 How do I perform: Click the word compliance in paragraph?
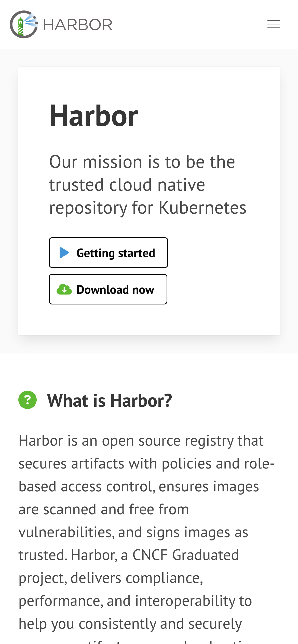pyautogui.click(x=164, y=578)
